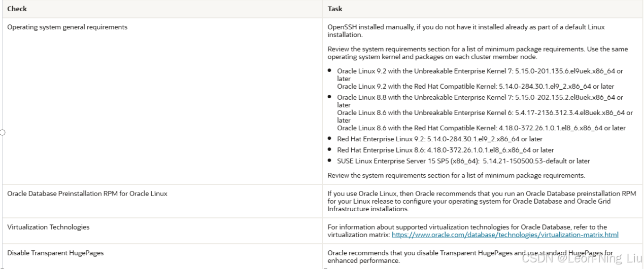
Task: Click the Oracle Linux 8.8 Unbreakable Enterprise Kernel 7 line
Action: click(x=480, y=101)
